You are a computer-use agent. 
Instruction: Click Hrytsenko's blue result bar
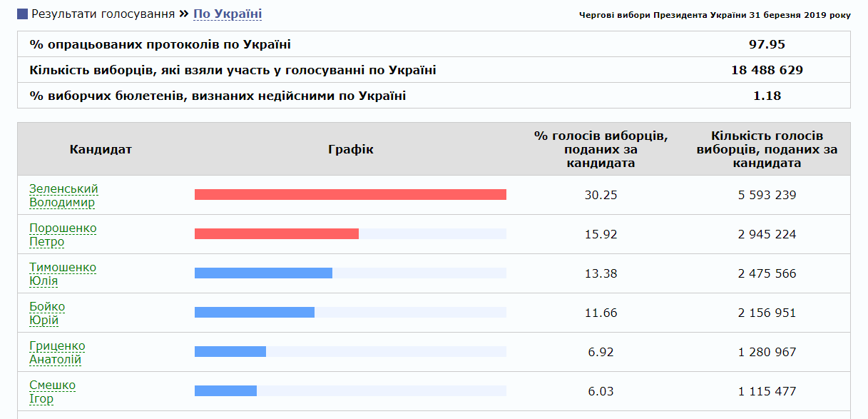(230, 352)
